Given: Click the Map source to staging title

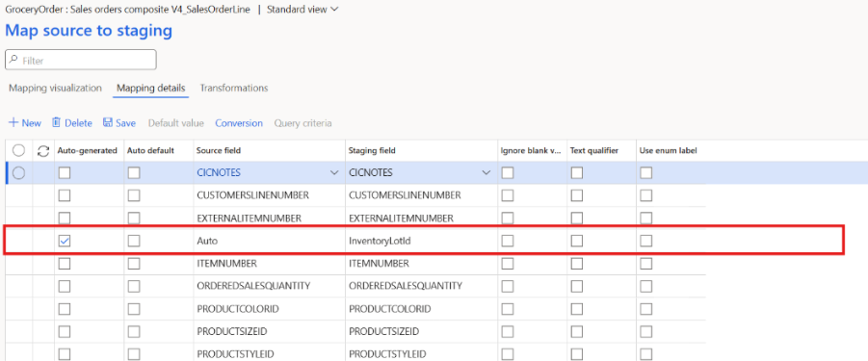Looking at the screenshot, I should pyautogui.click(x=89, y=31).
